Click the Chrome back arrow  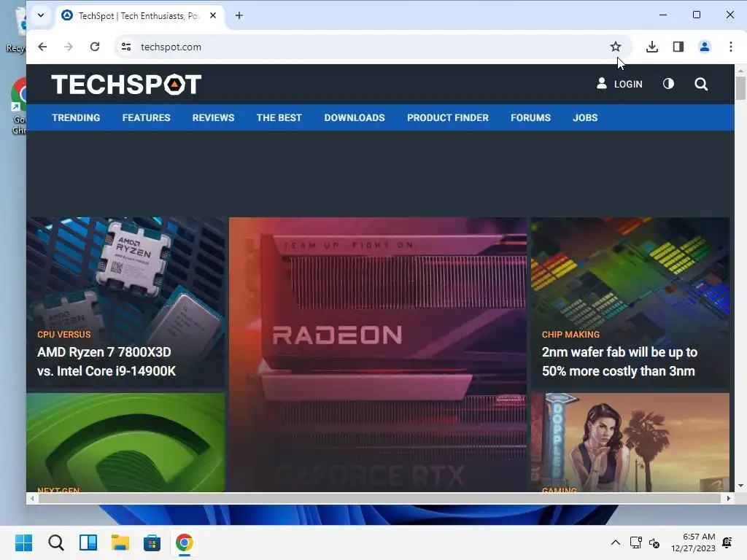click(42, 47)
